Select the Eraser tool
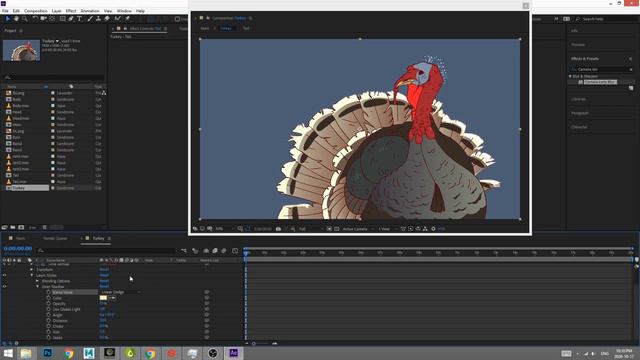Screen dimensions: 640x360 pos(107,19)
